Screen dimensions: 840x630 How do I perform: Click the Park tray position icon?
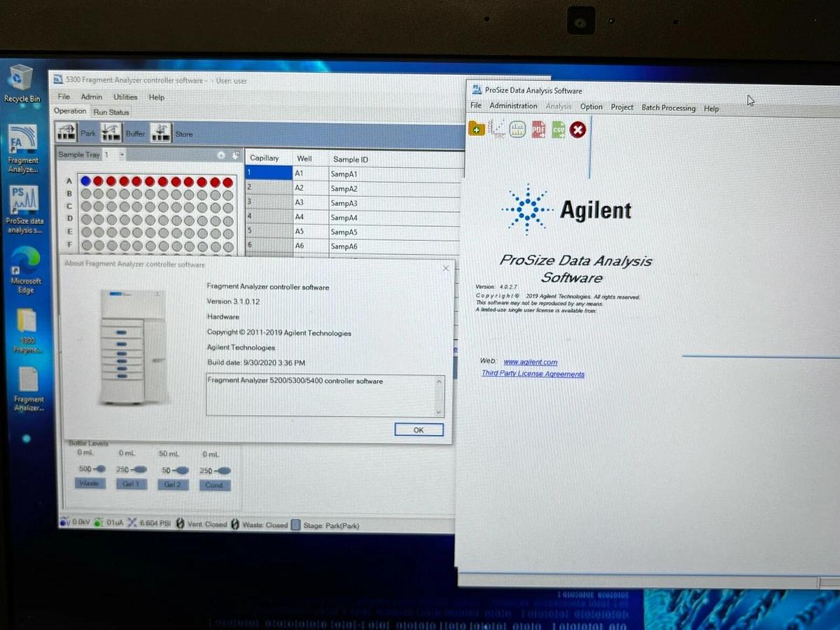tap(67, 132)
